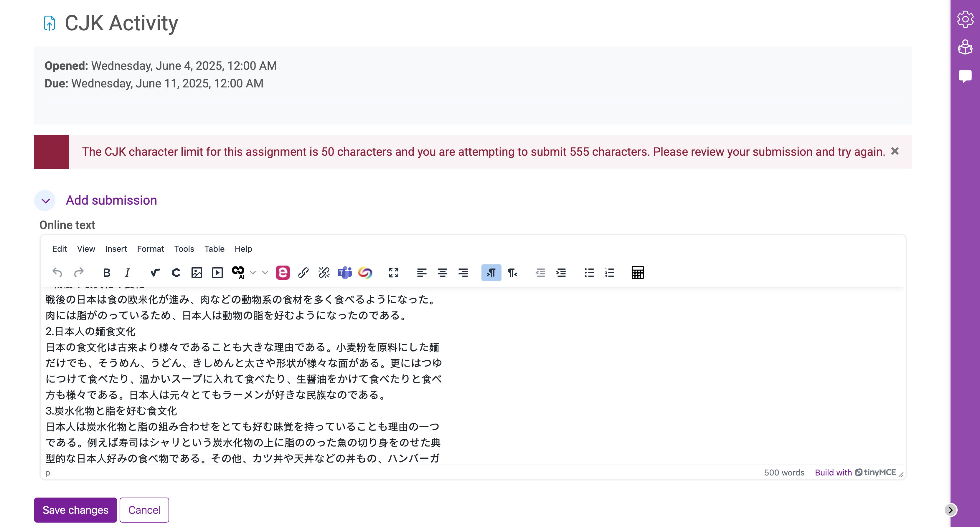Open the pink 'e' plugin icon
The image size is (980, 527).
point(283,272)
